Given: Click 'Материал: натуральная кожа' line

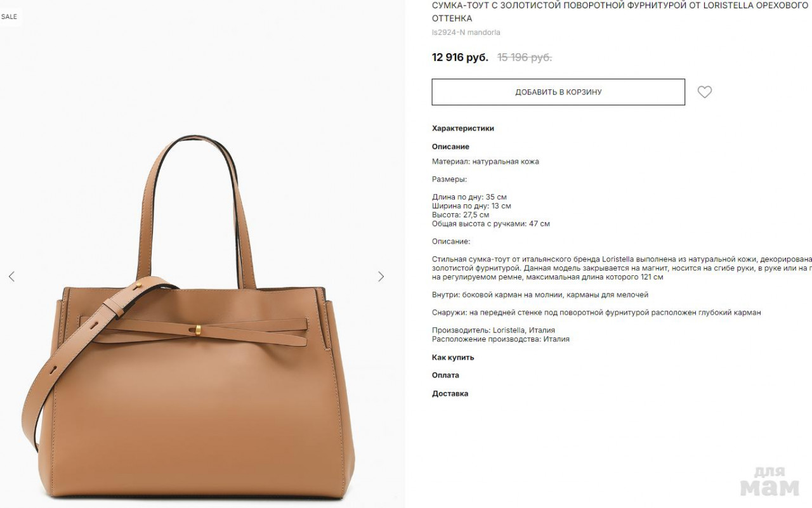Looking at the screenshot, I should [485, 162].
